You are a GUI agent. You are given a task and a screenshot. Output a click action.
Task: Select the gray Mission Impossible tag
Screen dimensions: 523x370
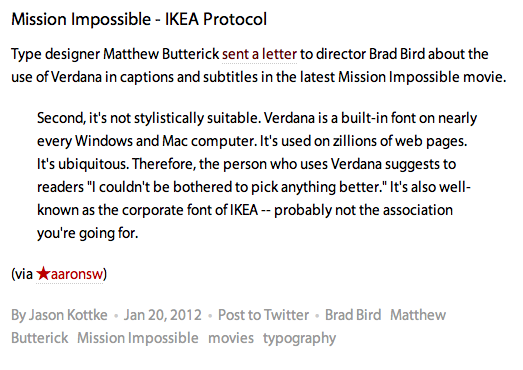pos(138,338)
